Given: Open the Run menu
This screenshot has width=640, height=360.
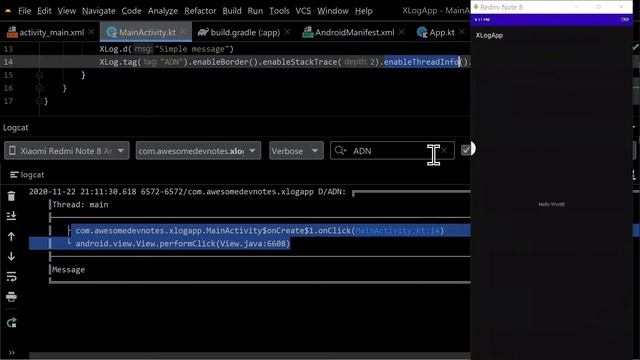Looking at the screenshot, I should 255,11.
